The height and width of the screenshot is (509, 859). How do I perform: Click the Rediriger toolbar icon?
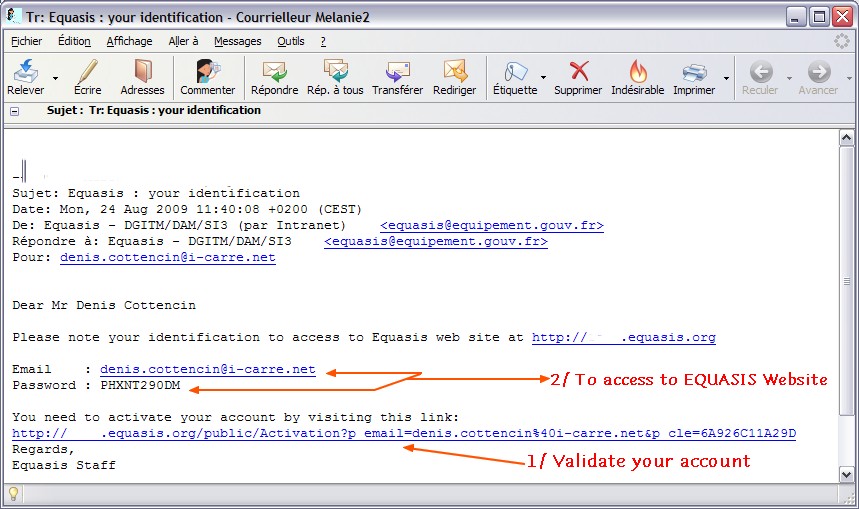click(454, 77)
